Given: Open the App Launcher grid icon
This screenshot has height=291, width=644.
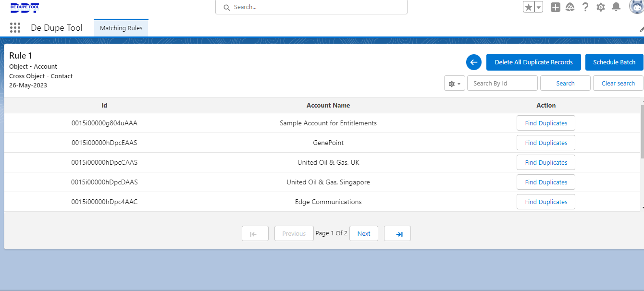Looking at the screenshot, I should click(x=15, y=28).
